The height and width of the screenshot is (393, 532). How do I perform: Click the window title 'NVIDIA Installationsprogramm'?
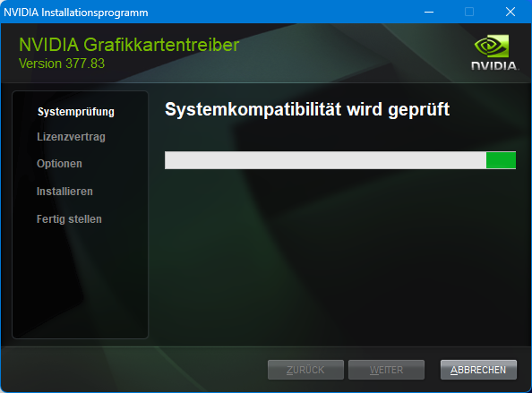click(76, 13)
